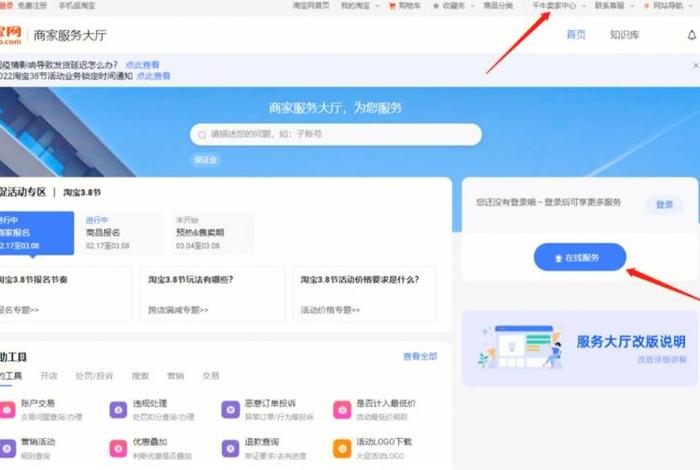
Task: Expand the 收藏夹 dropdown arrow
Action: click(472, 6)
